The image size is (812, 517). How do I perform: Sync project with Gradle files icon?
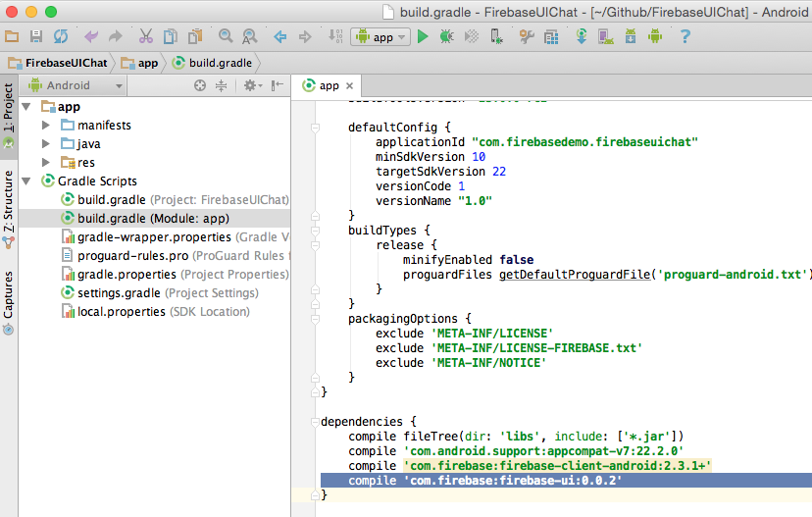click(x=582, y=36)
